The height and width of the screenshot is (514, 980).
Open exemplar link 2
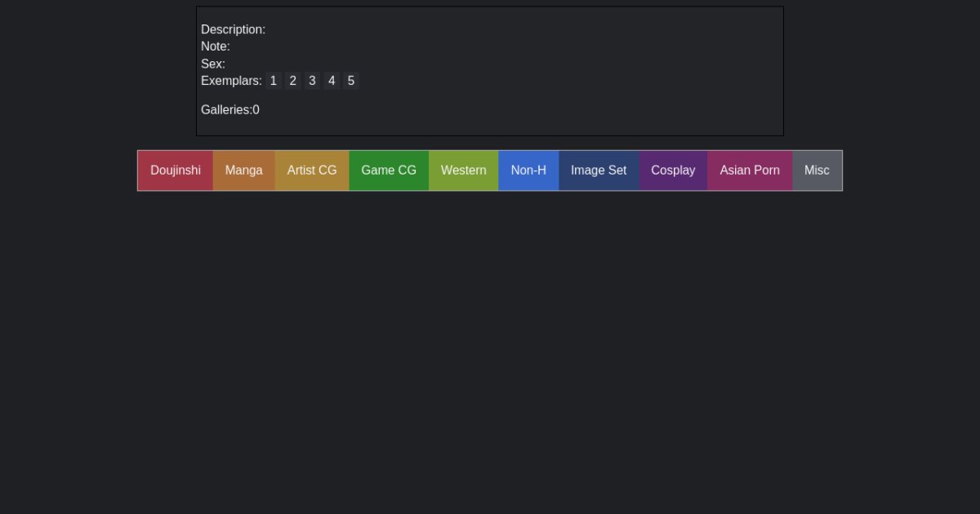coord(293,81)
